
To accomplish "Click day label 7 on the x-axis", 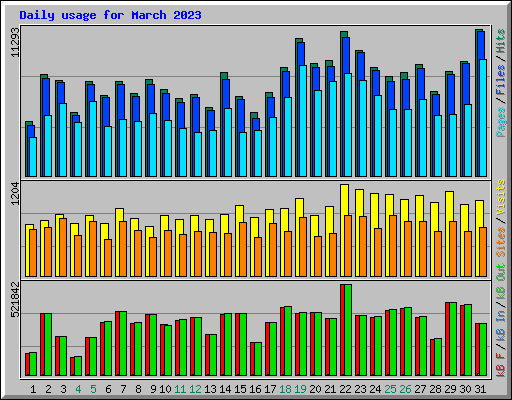I will coord(123,389).
